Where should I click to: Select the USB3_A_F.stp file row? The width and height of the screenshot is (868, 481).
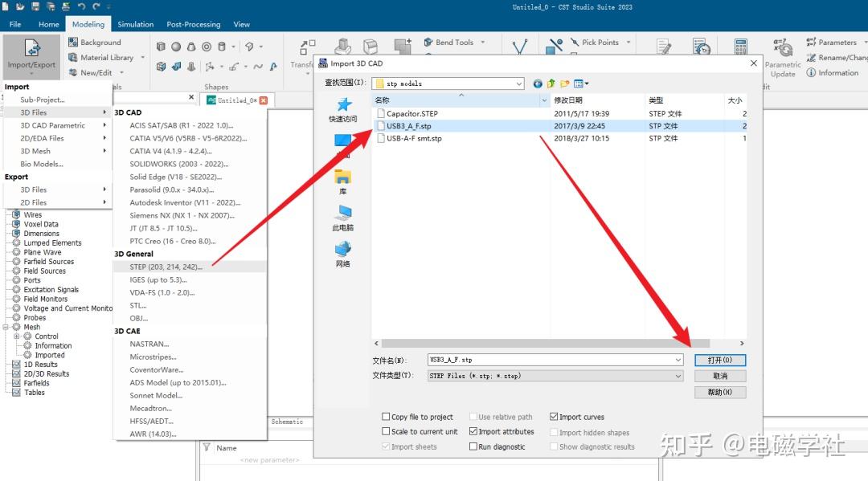(559, 126)
